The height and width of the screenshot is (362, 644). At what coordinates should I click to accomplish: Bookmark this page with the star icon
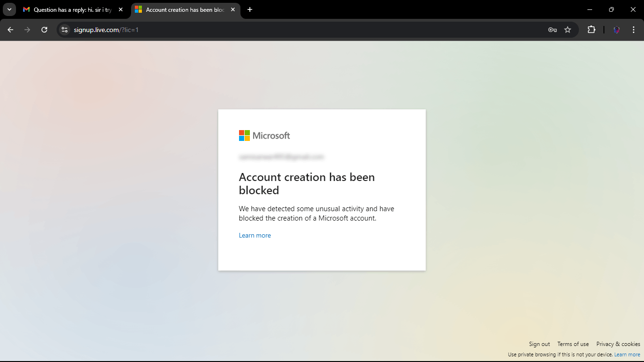coord(568,30)
